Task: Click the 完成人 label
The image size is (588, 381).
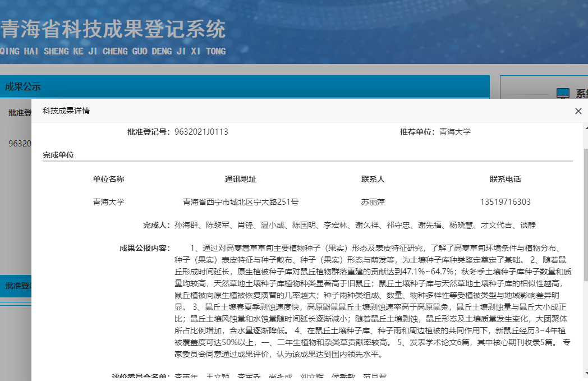Action: 157,226
